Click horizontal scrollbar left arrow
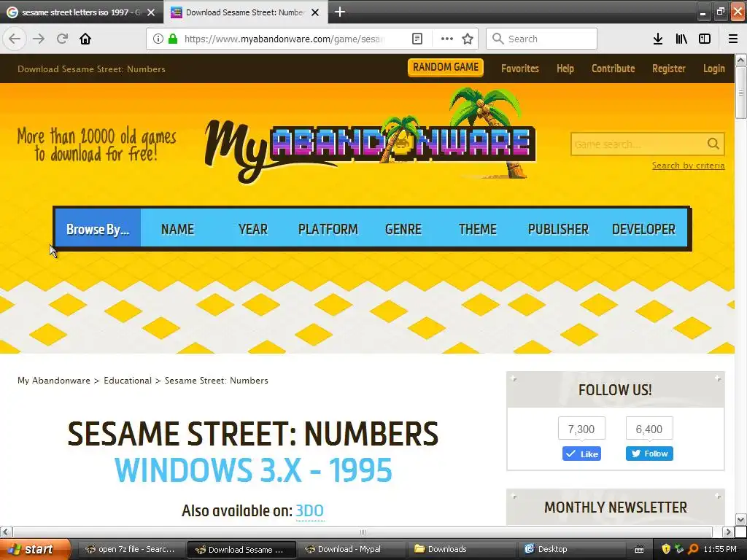 tap(6, 532)
